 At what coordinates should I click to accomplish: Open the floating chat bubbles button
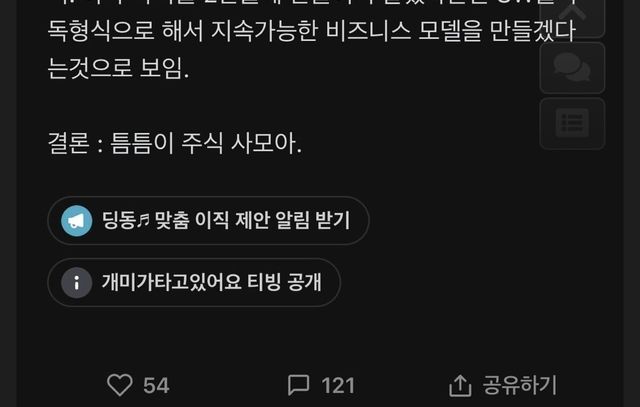point(572,68)
